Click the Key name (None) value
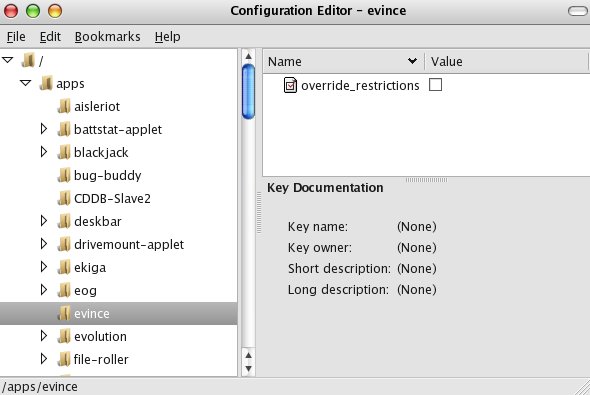This screenshot has width=590, height=395. click(x=417, y=226)
